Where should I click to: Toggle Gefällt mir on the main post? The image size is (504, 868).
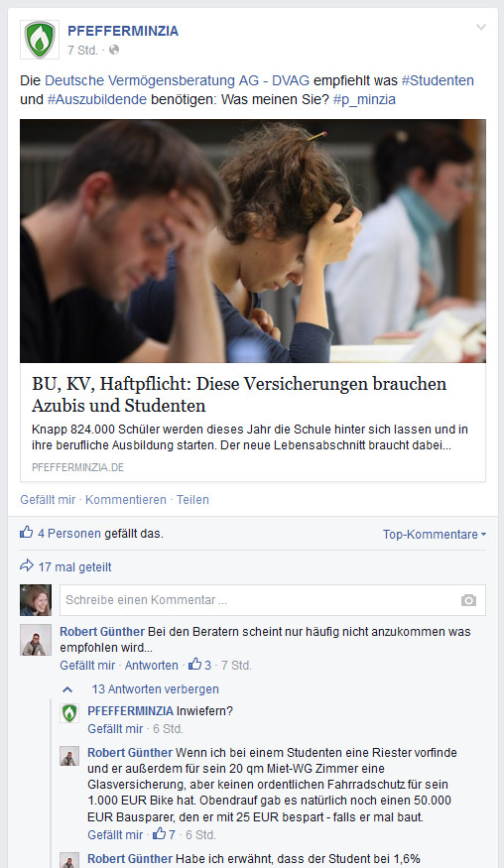pyautogui.click(x=48, y=499)
